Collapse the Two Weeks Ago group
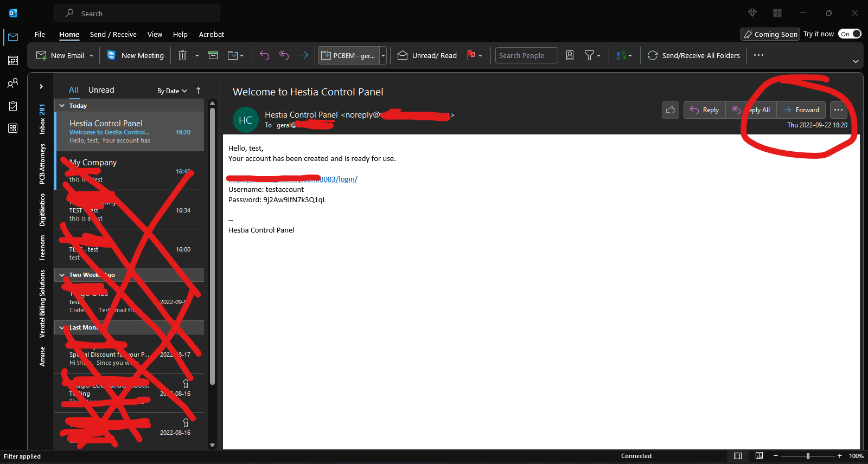Screen dimensions: 868x464 click(62, 275)
